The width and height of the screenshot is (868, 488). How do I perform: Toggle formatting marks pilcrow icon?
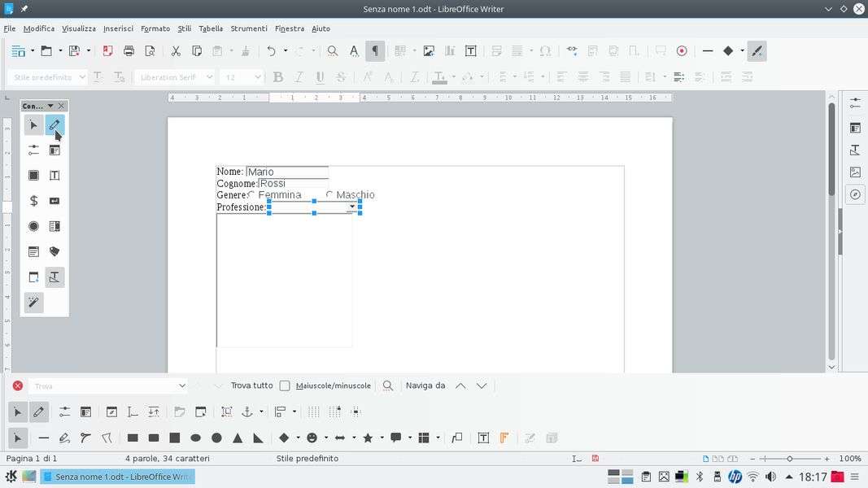375,51
